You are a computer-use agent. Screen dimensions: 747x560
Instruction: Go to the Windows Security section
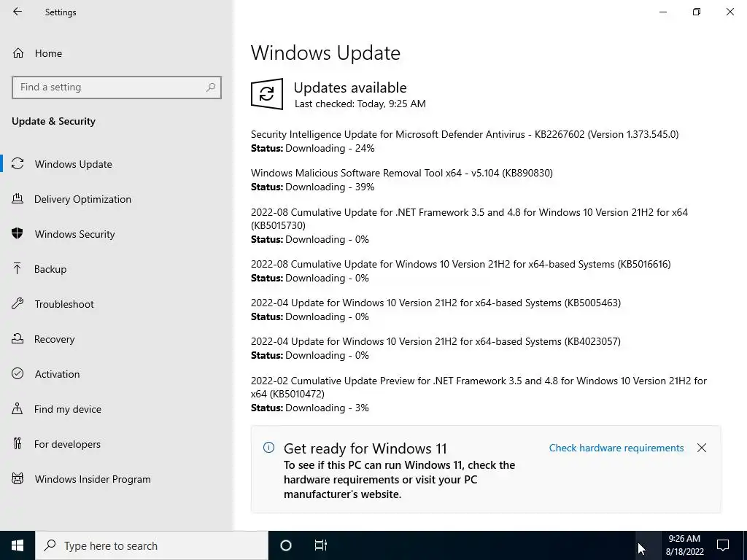75,234
